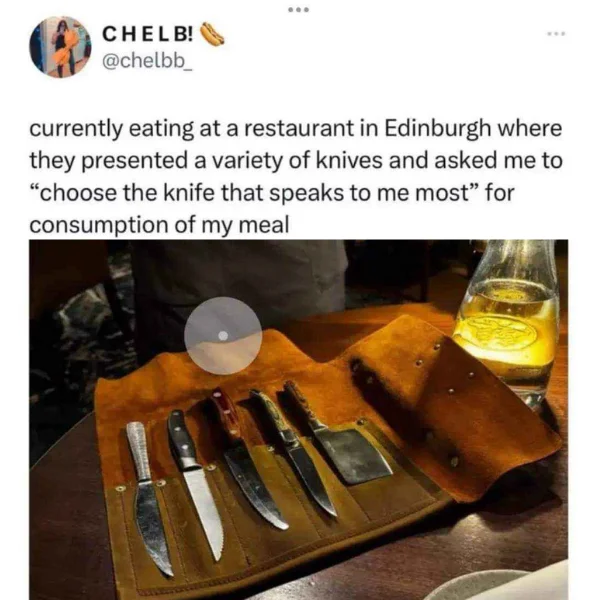Click the CHELB! display name
The width and height of the screenshot is (600, 600).
coord(148,34)
